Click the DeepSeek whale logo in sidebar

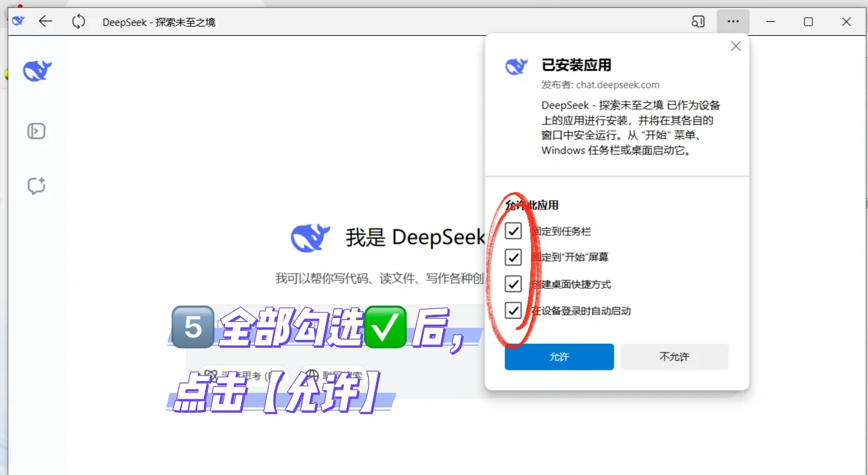36,70
